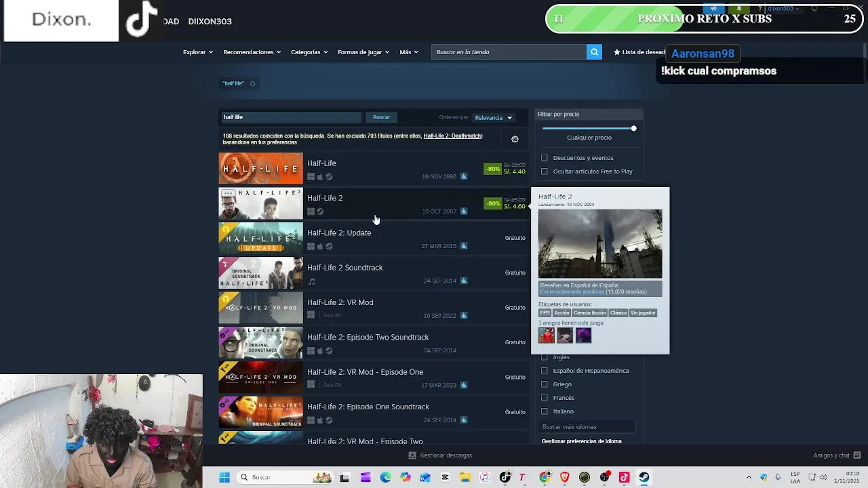Check the Griego language filter
868x488 pixels.
[544, 384]
